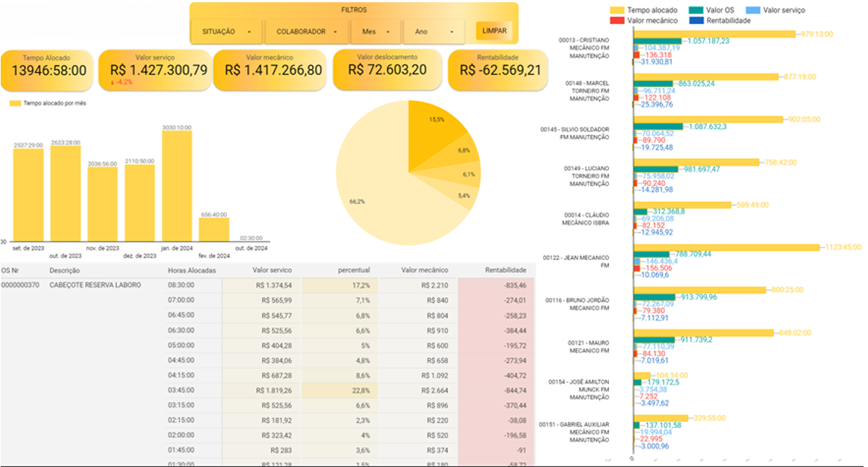Click the Tempo alocado legend swatch
868x467 pixels.
616,10
